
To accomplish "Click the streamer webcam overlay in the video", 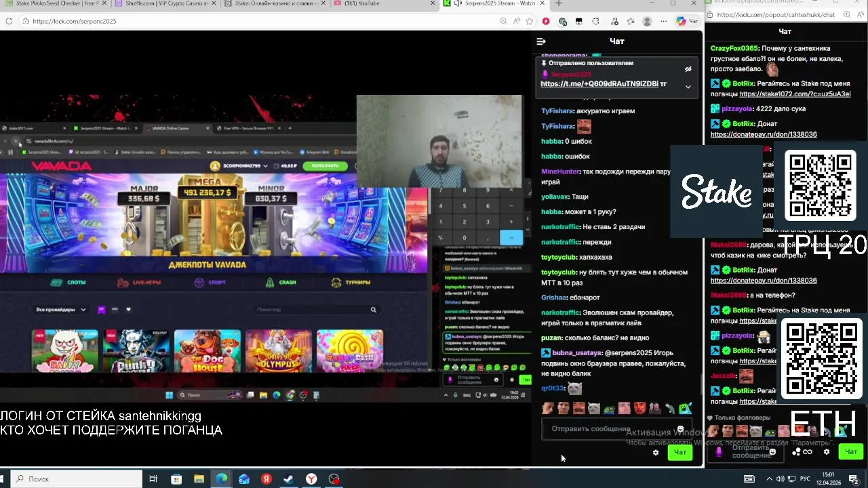I will point(439,141).
